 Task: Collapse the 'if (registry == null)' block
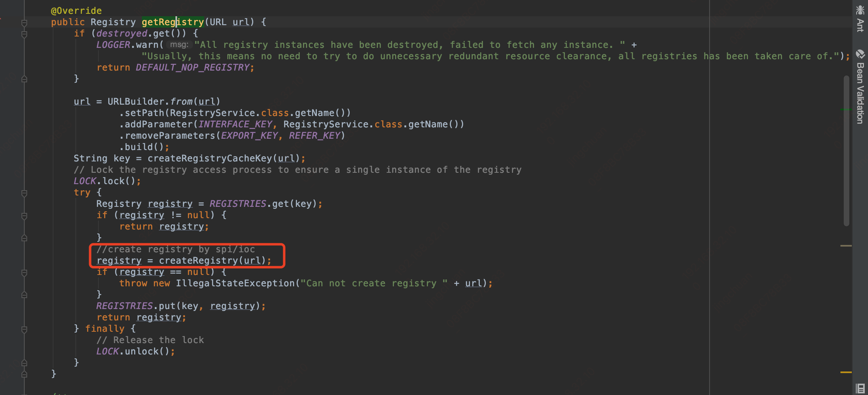pyautogui.click(x=24, y=273)
